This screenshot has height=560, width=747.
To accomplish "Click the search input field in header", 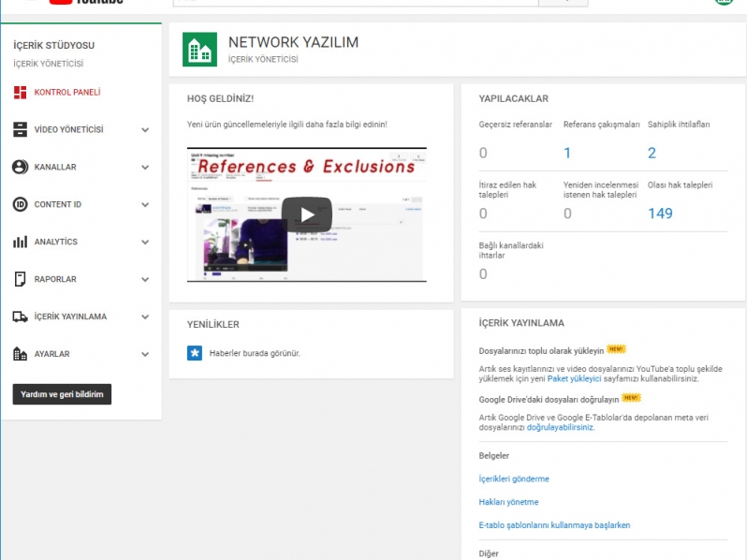I will point(356,3).
